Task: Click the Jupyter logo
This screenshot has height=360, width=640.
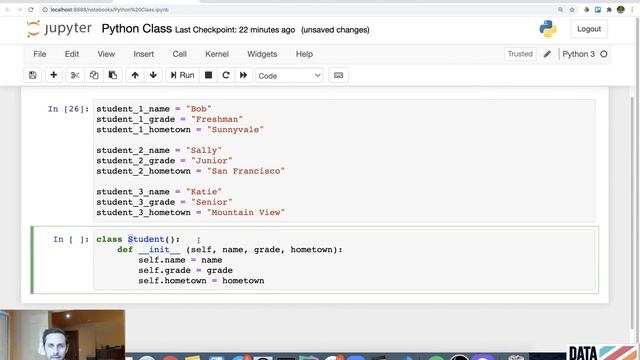Action: tap(59, 29)
